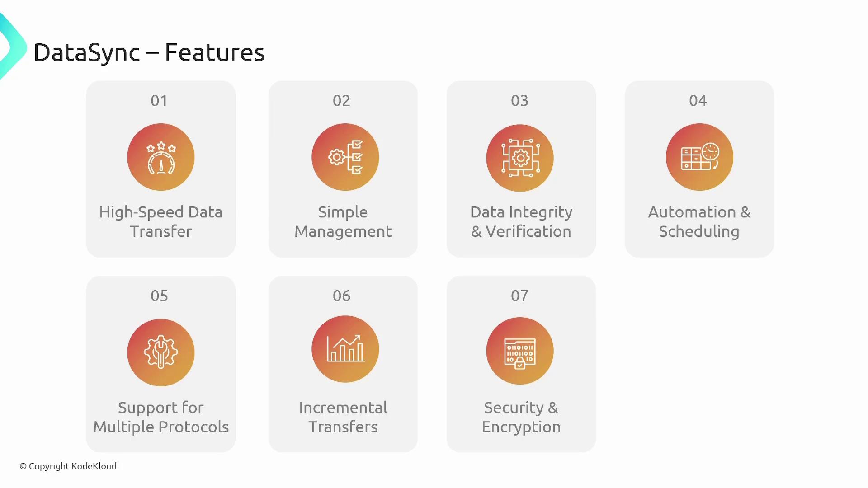Click the number 07 card heading

click(519, 296)
